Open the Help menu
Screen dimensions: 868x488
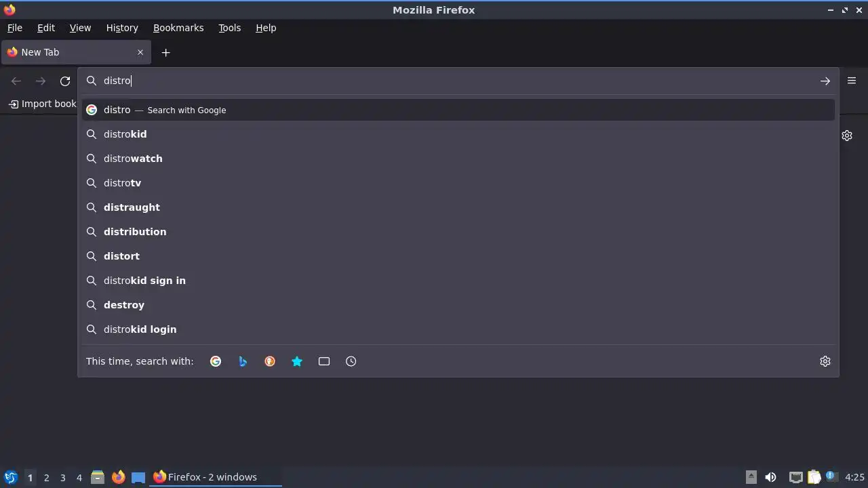(266, 28)
